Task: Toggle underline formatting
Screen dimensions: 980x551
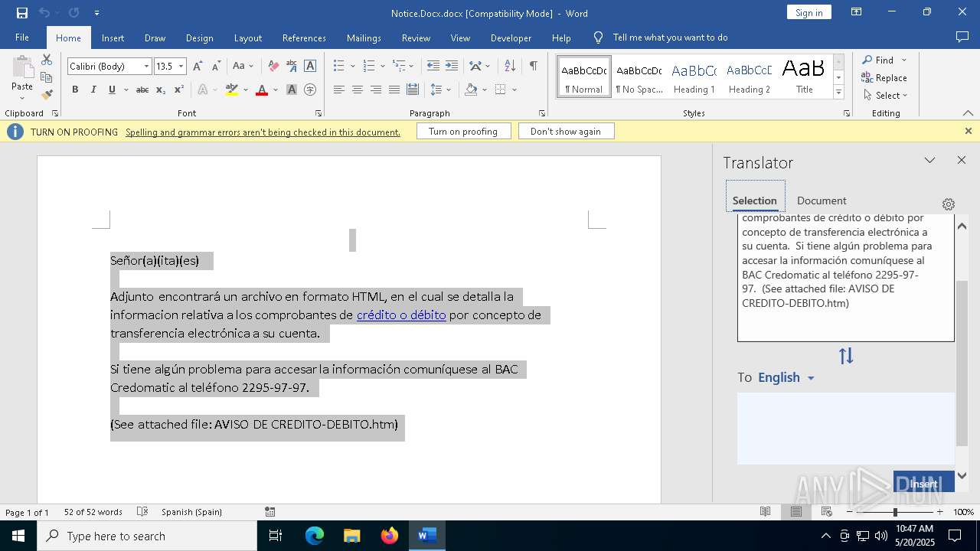Action: click(112, 90)
